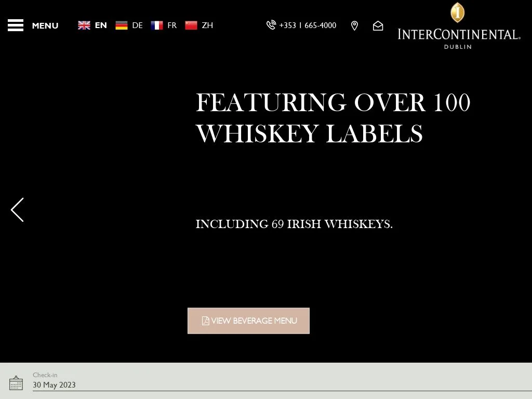This screenshot has width=532, height=399.
Task: Open the location map pin icon
Action: pyautogui.click(x=354, y=26)
